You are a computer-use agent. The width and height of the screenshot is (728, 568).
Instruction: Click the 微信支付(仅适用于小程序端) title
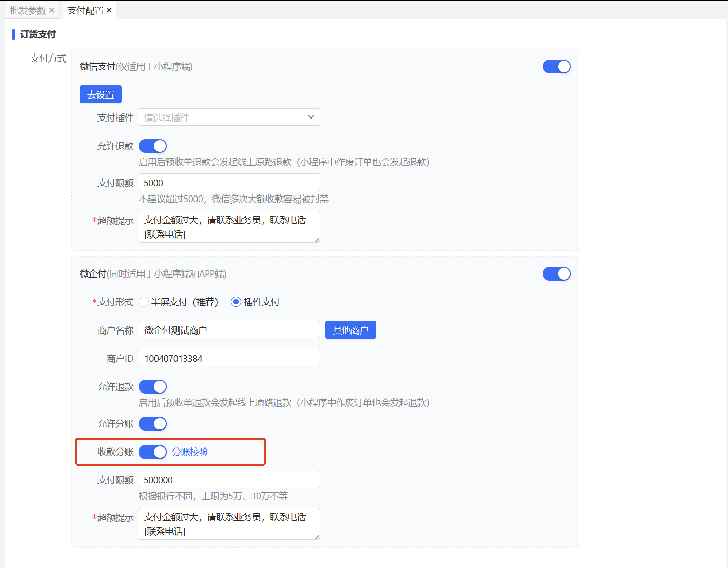pyautogui.click(x=136, y=67)
